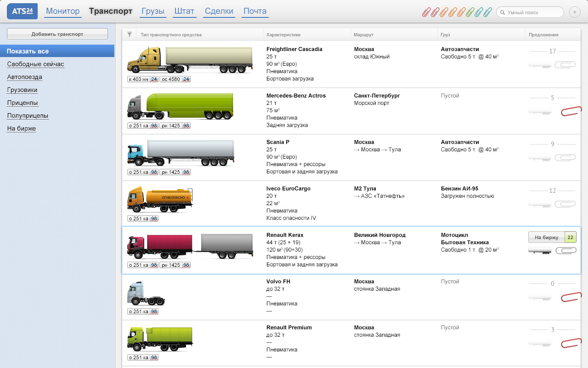Image resolution: width=588 pixels, height=368 pixels.
Task: Click the Бензин АИ-95 cargo label
Action: pyautogui.click(x=459, y=189)
